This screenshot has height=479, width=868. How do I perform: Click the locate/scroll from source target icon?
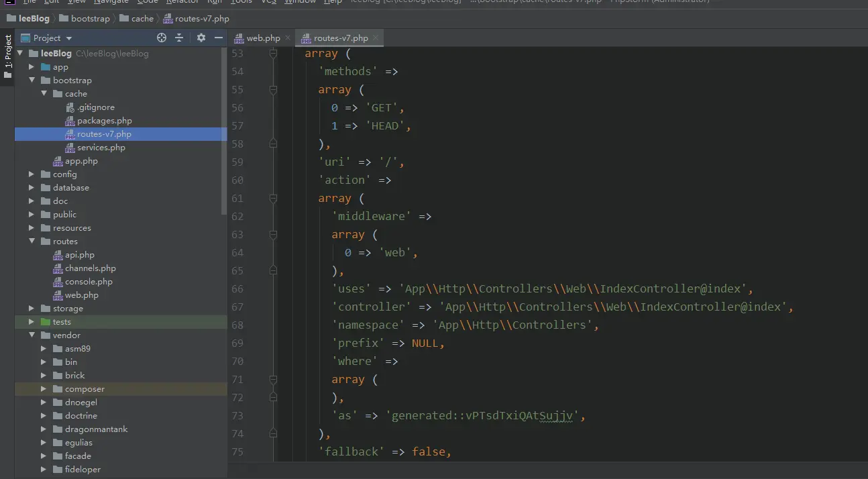[x=162, y=38]
